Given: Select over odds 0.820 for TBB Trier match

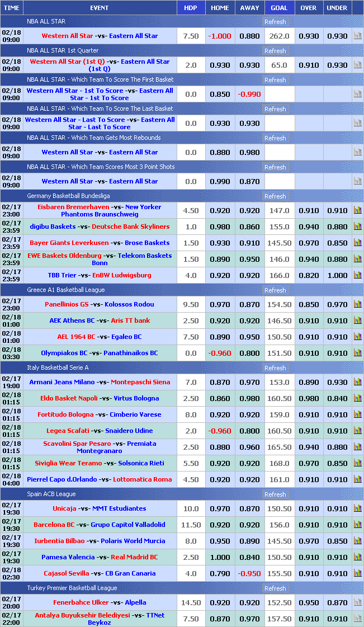Looking at the screenshot, I should click(x=308, y=275).
